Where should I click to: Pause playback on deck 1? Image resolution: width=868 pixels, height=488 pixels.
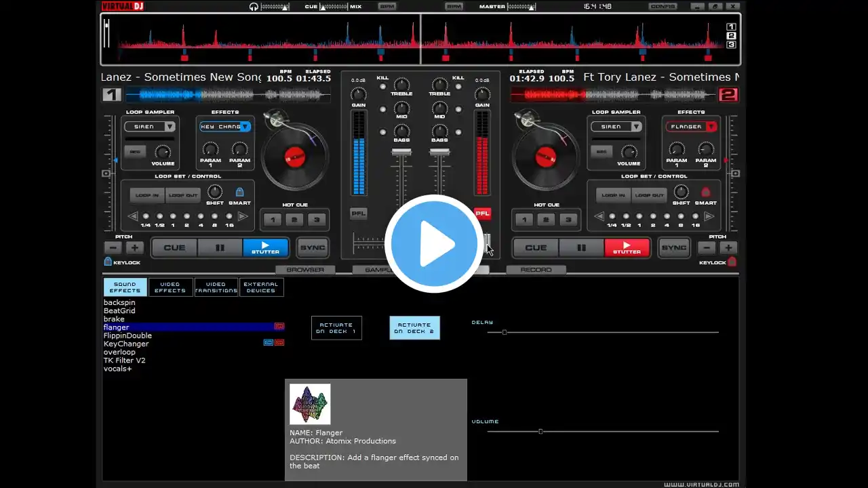[x=220, y=248]
